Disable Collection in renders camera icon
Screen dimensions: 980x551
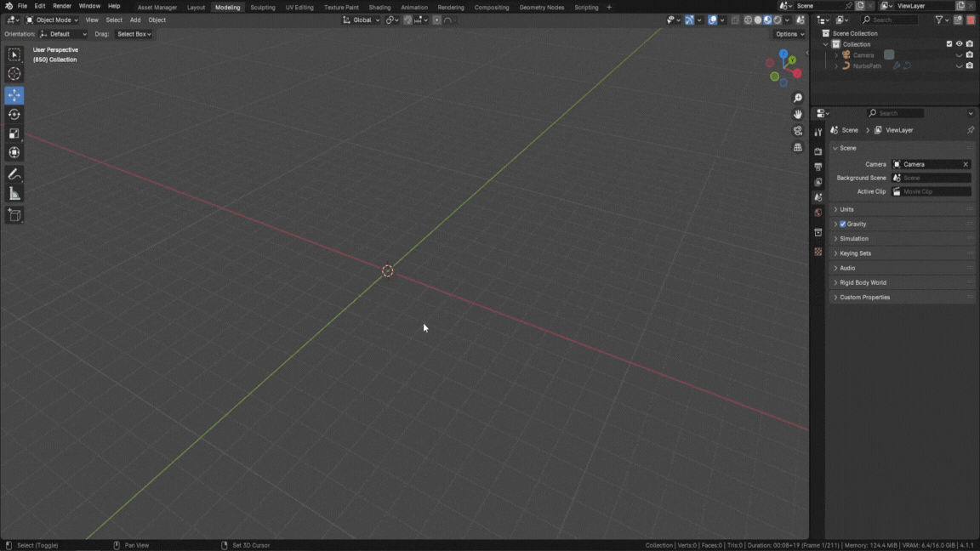pos(970,43)
